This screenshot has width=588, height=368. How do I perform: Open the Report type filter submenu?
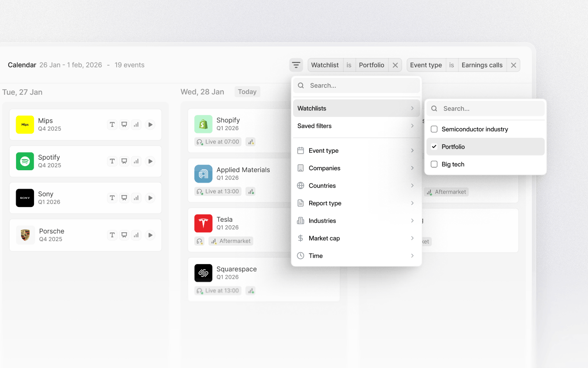coord(356,203)
